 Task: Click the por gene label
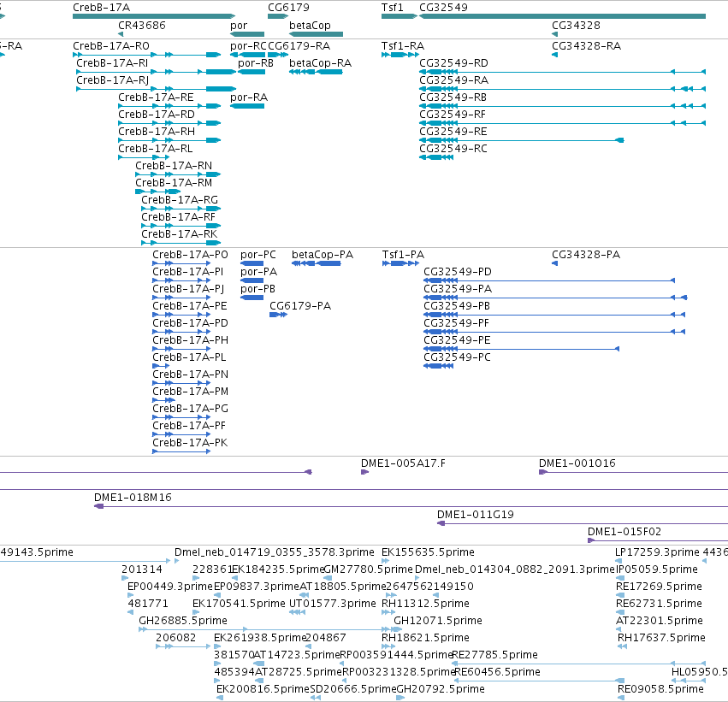(x=239, y=25)
